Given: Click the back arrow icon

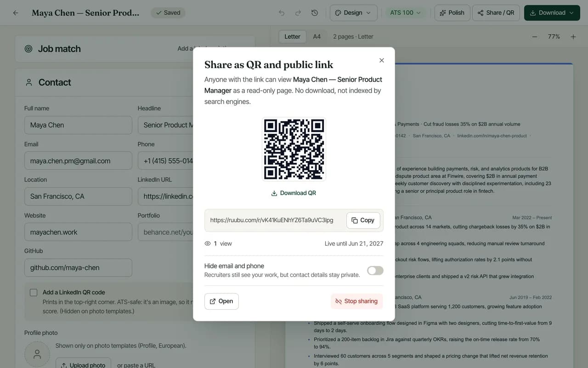Looking at the screenshot, I should [x=16, y=13].
